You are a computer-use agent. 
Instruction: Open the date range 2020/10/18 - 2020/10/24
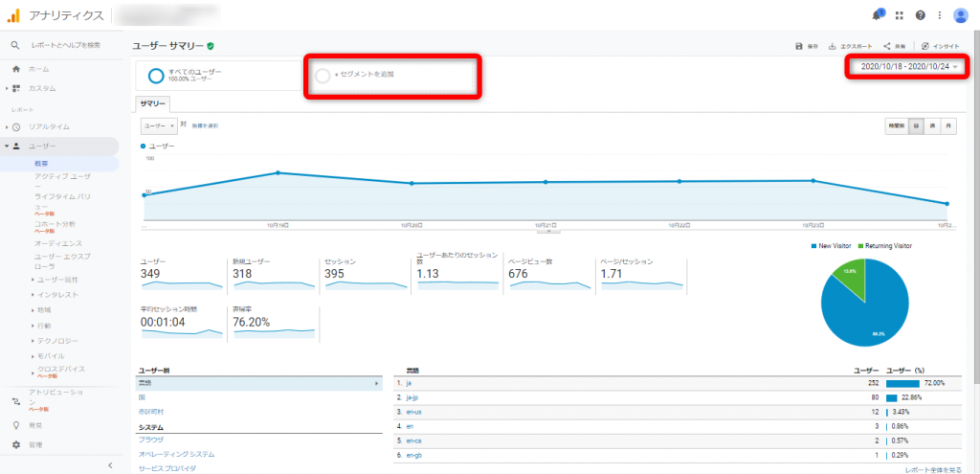909,66
